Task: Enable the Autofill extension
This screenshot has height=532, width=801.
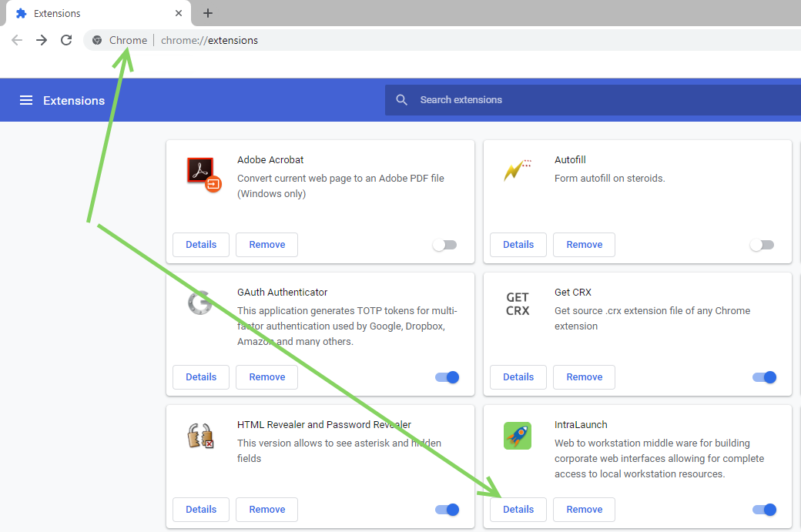Action: tap(762, 245)
